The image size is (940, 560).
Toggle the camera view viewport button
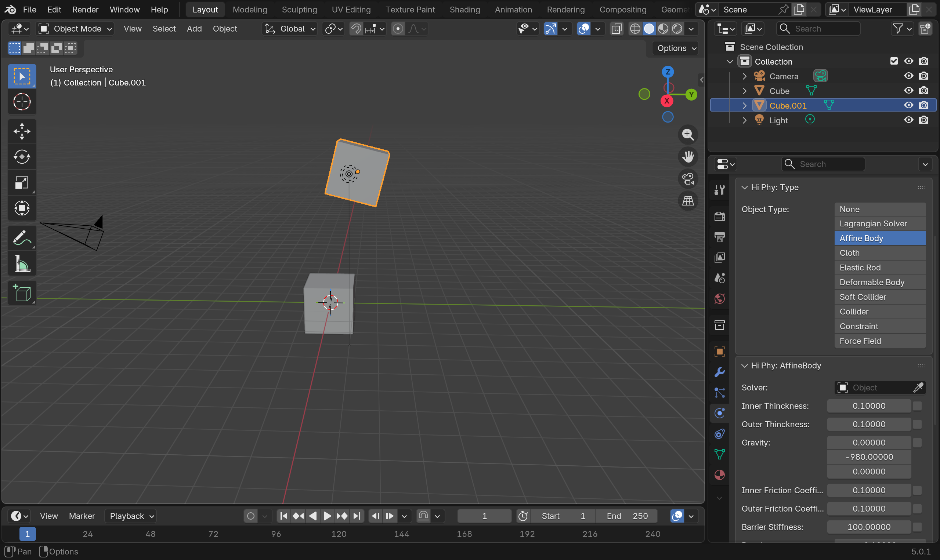click(x=688, y=179)
